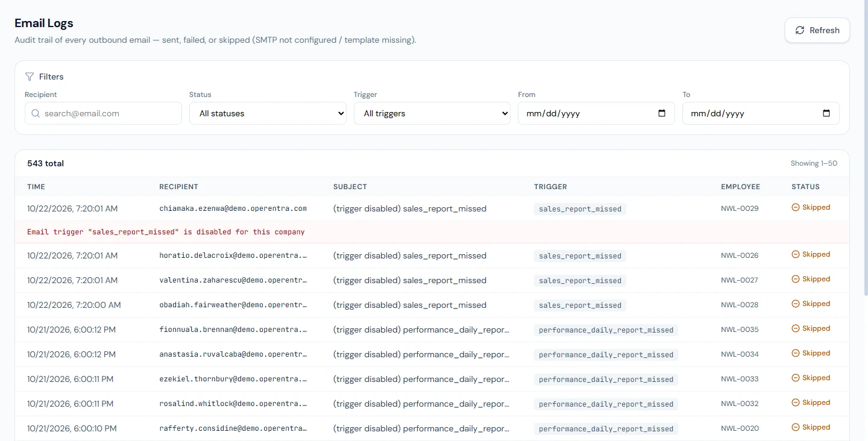The width and height of the screenshot is (868, 441).
Task: Click the magnifier icon in Recipient search
Action: (36, 113)
